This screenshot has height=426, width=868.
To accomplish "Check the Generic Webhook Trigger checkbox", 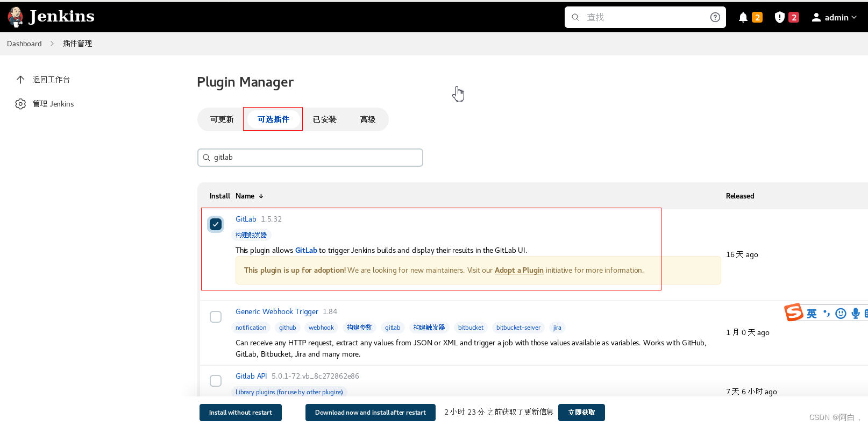I will pos(216,317).
